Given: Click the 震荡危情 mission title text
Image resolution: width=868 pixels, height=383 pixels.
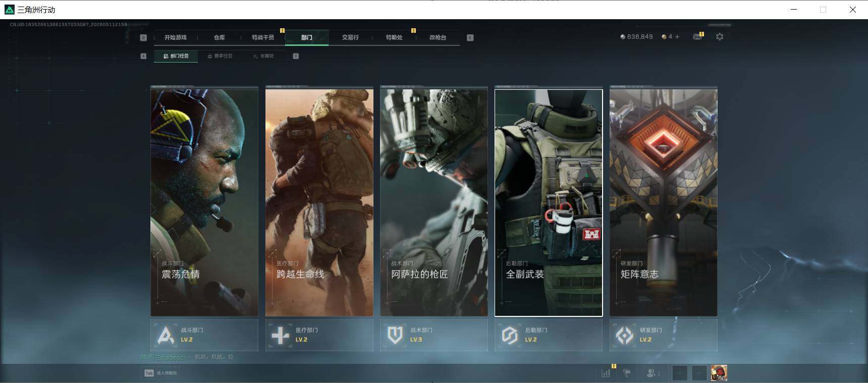Looking at the screenshot, I should click(181, 275).
